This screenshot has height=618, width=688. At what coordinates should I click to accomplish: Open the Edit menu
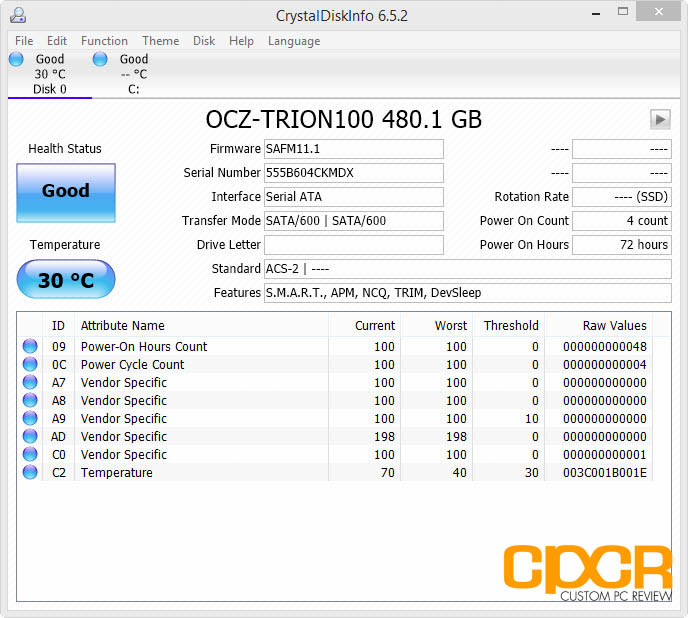click(57, 41)
